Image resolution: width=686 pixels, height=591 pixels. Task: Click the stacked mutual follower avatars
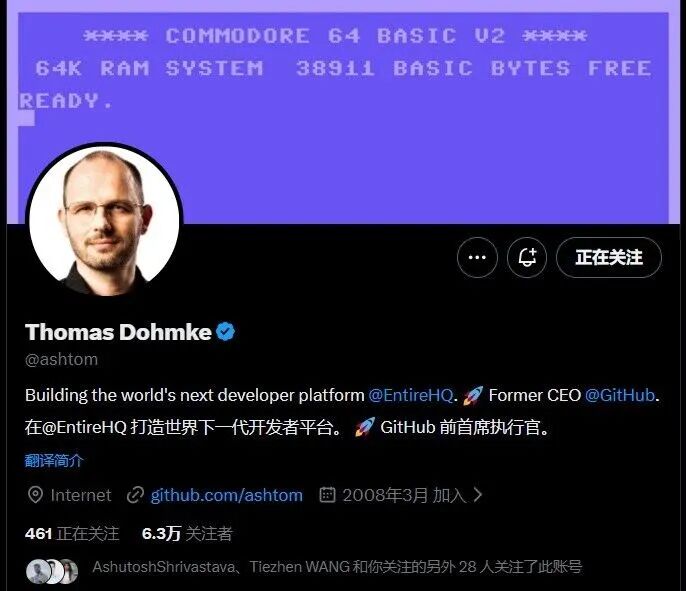[x=52, y=571]
